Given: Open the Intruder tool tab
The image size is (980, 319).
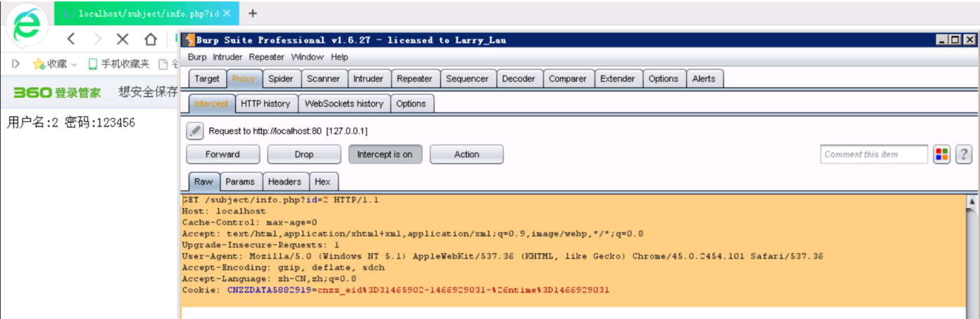Looking at the screenshot, I should pyautogui.click(x=369, y=79).
